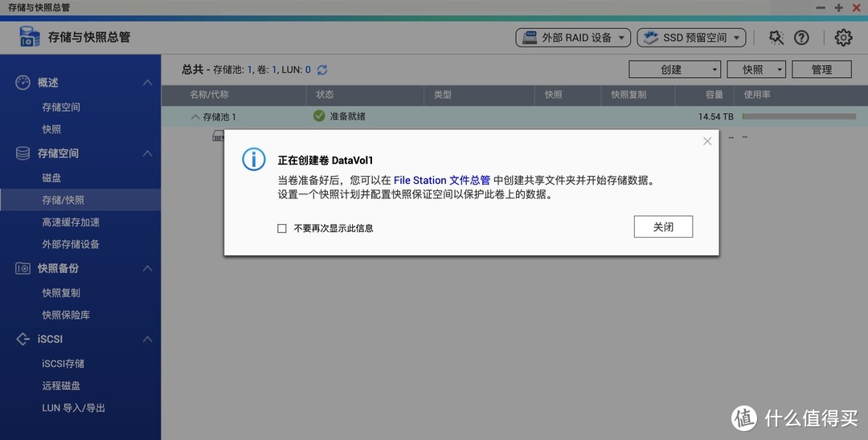Click the 类型 column header
The width and height of the screenshot is (868, 440).
point(443,95)
